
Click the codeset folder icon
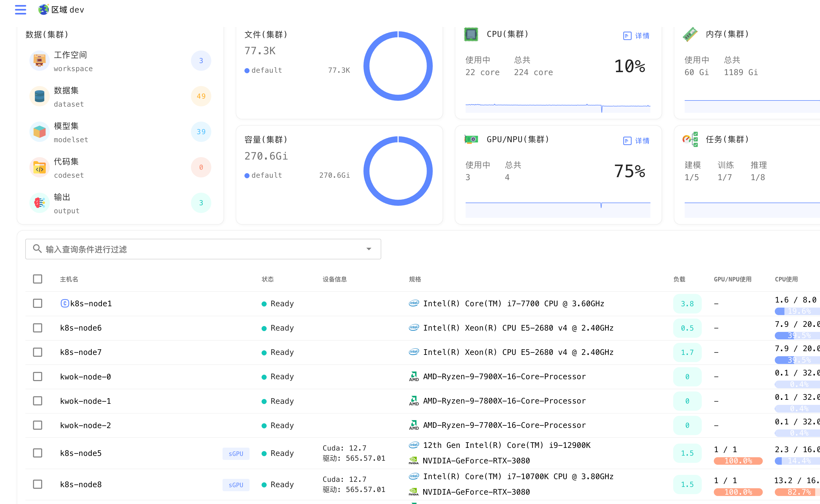click(x=39, y=167)
